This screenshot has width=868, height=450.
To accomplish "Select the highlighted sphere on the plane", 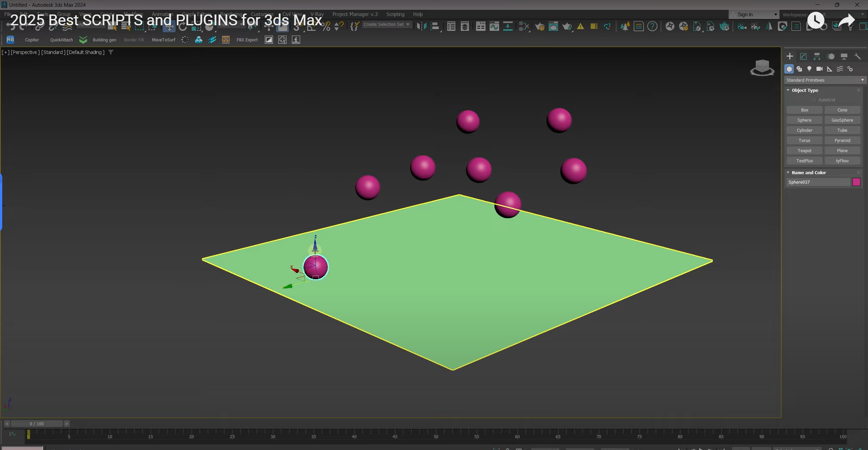I will 316,267.
